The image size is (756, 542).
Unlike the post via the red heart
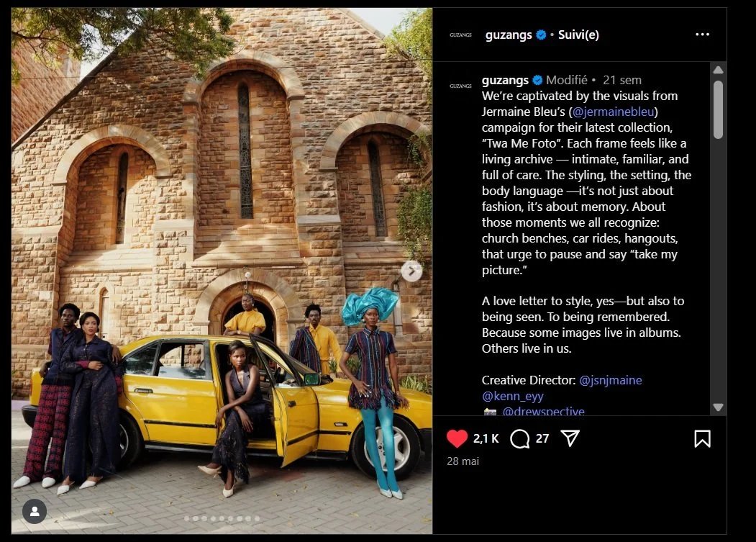click(457, 438)
